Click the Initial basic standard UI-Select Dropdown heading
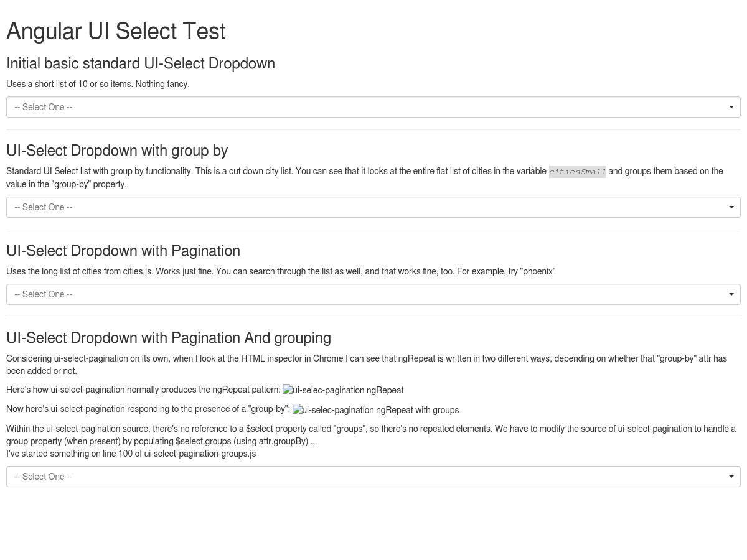747x560 pixels. click(x=141, y=63)
